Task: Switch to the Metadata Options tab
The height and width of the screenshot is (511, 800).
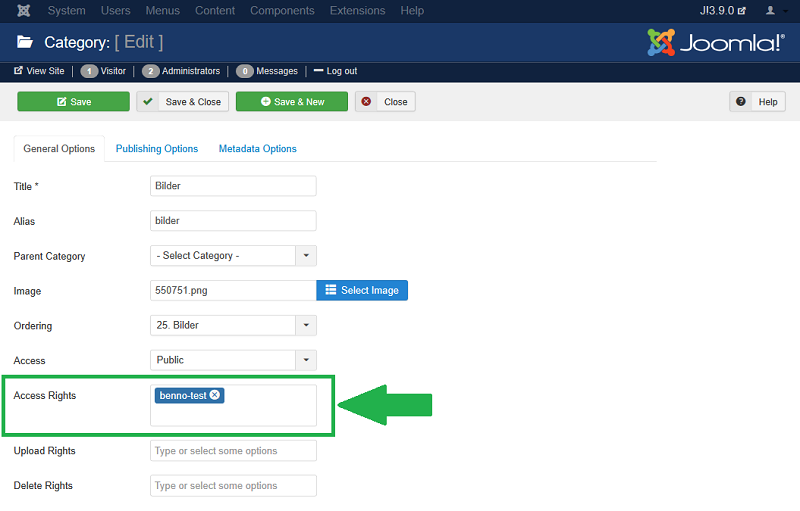Action: coord(258,149)
